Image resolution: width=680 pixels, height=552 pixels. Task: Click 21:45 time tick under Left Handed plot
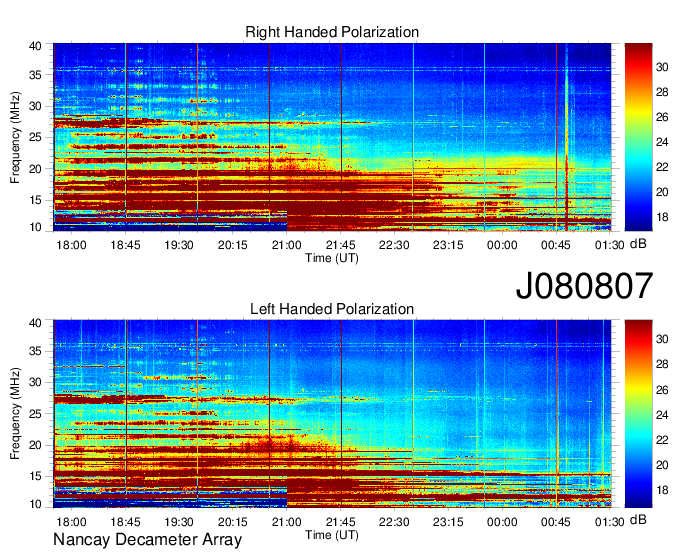click(x=340, y=522)
